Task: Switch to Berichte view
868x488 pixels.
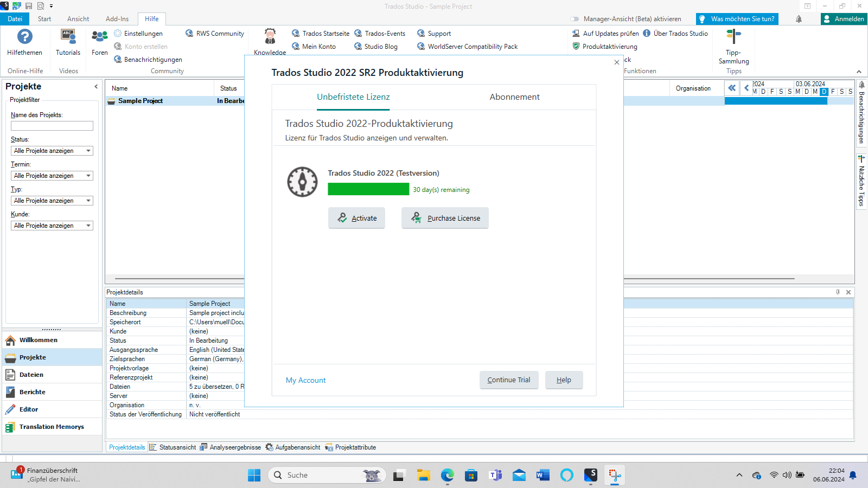Action: pyautogui.click(x=52, y=392)
